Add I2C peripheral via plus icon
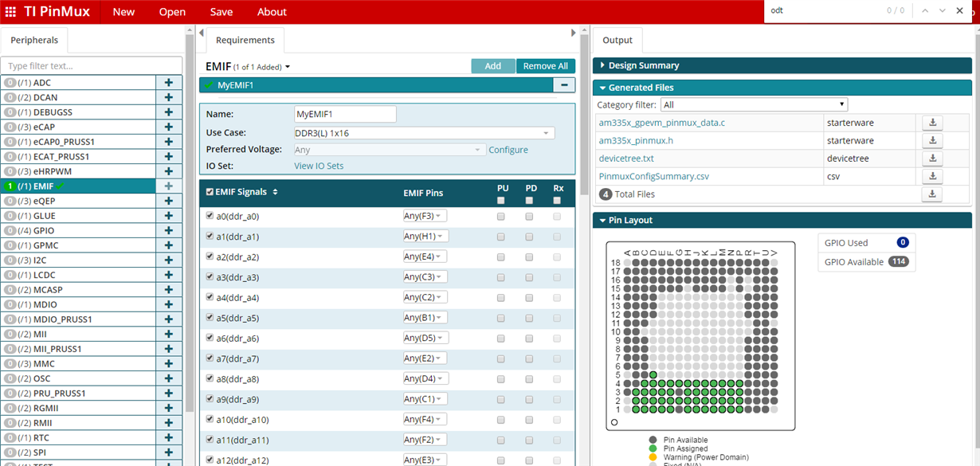Viewport: 980px width, 466px height. (x=169, y=260)
